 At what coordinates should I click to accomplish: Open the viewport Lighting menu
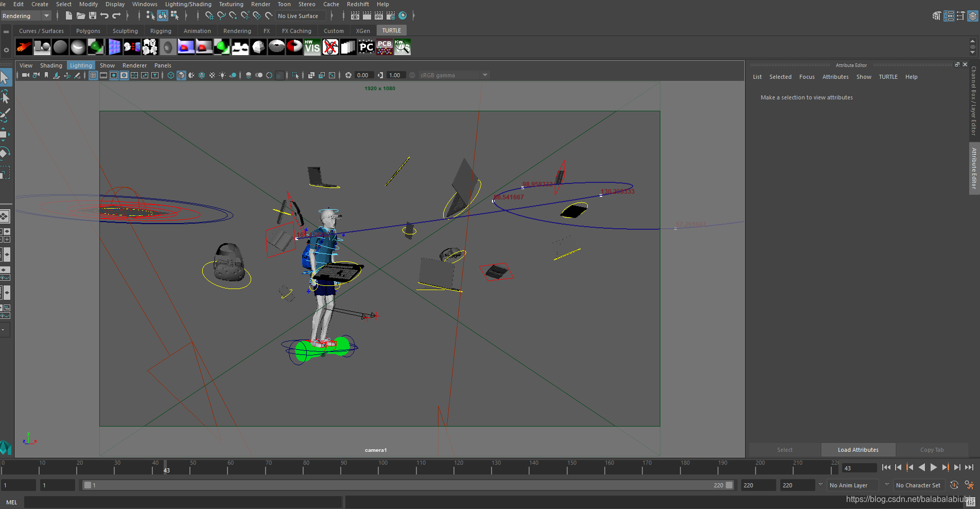(x=81, y=65)
